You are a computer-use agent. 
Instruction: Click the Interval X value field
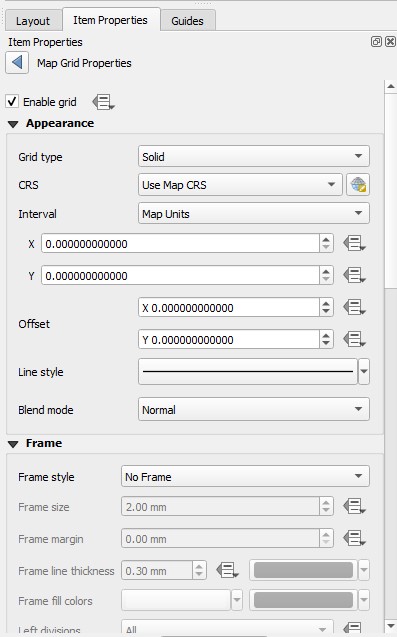pyautogui.click(x=180, y=244)
